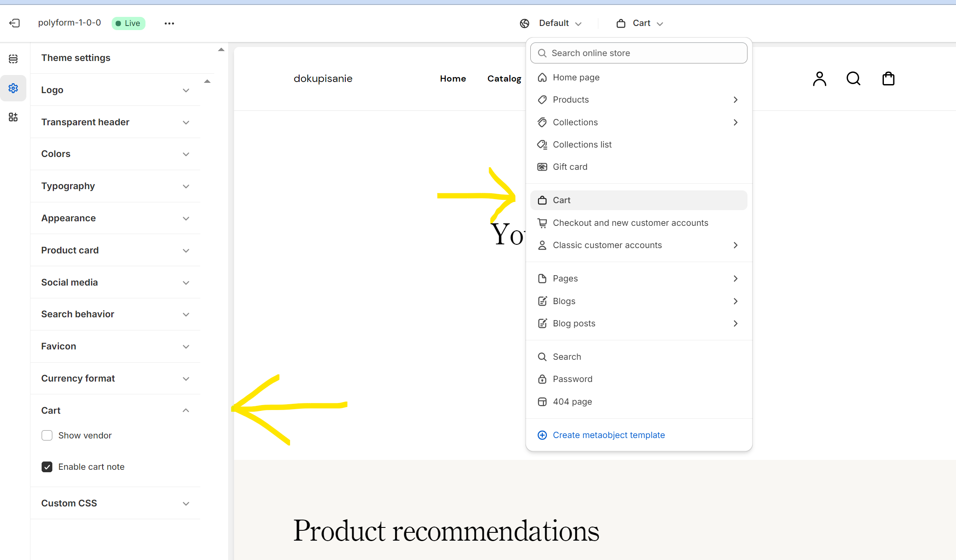
Task: Click the Search online store field
Action: [638, 53]
